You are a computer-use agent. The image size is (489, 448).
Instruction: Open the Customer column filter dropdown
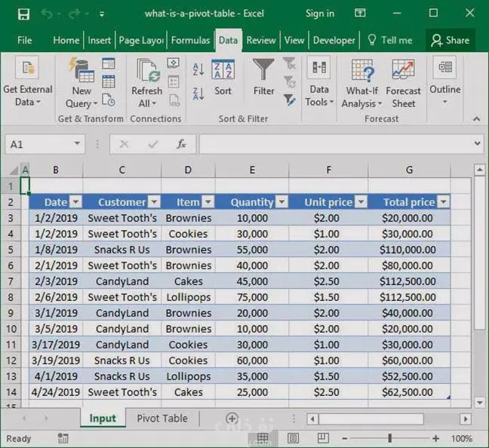(153, 202)
